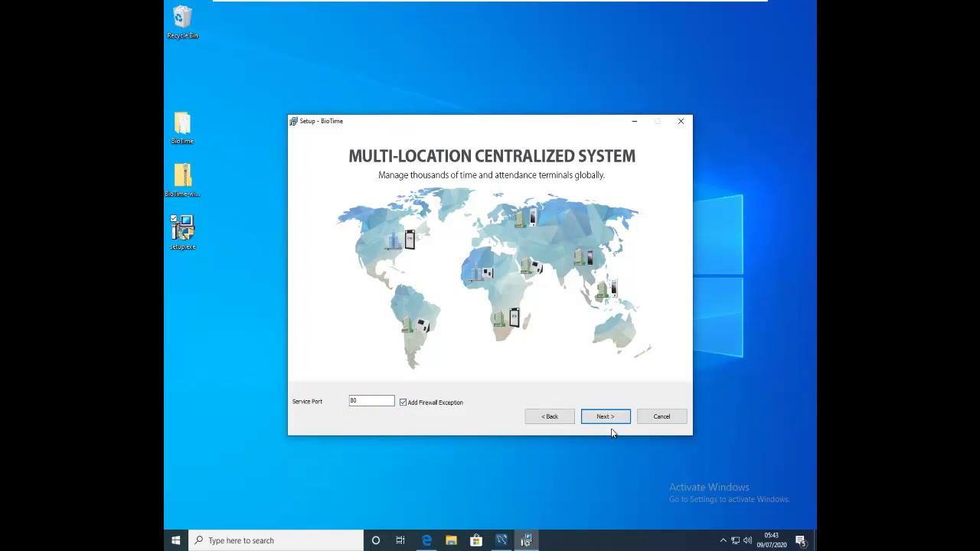Image resolution: width=980 pixels, height=551 pixels.
Task: Open Cortana from the taskbar
Action: click(376, 540)
